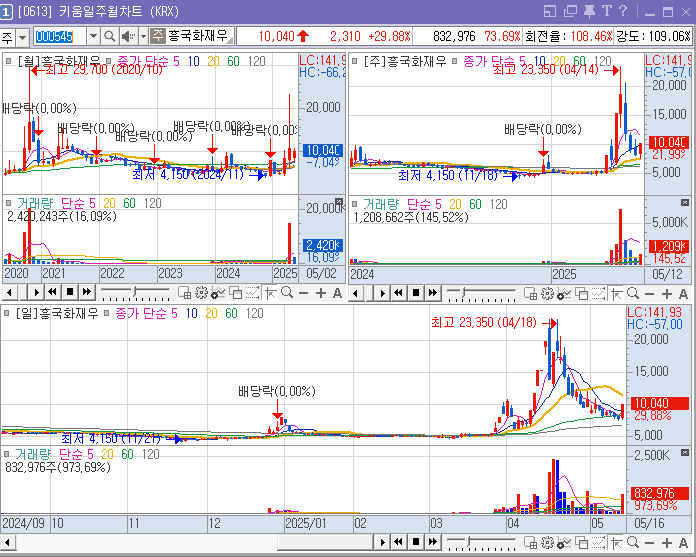Click 60 moving average label in monthly chart

pos(233,61)
